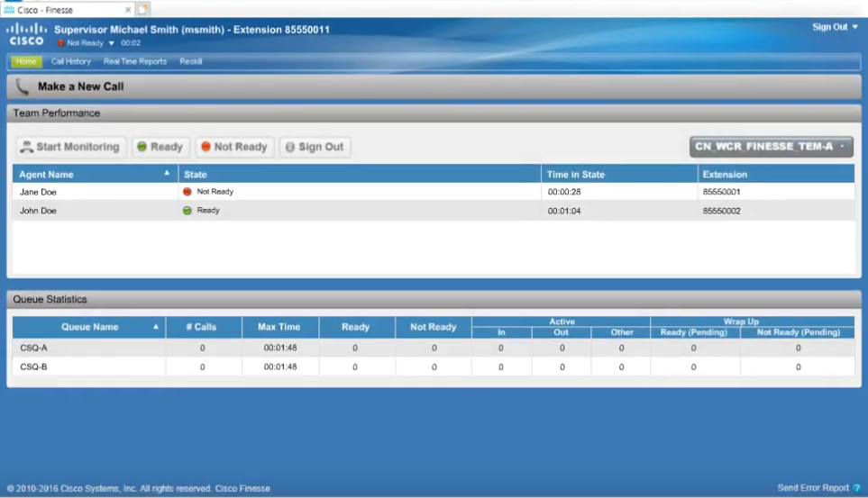
Task: Click the Not Ready column header in Queue Statistics
Action: point(434,327)
